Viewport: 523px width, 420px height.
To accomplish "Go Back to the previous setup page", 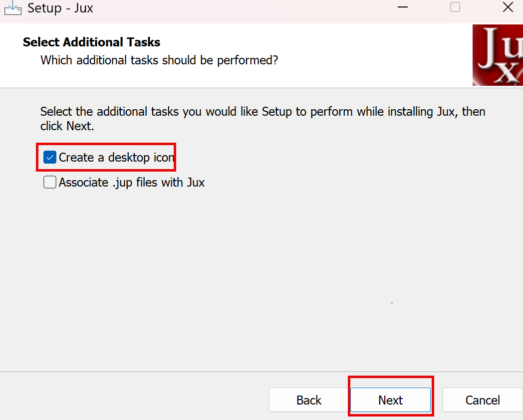I will (309, 400).
